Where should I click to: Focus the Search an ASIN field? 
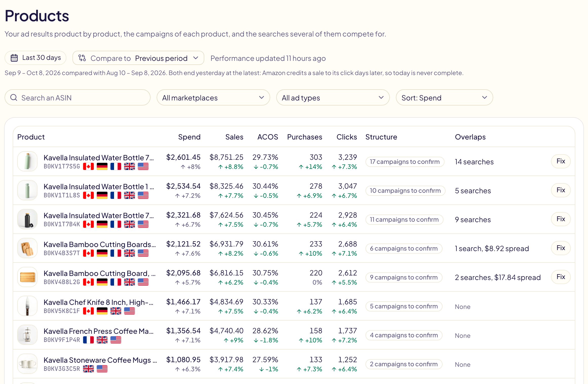(x=78, y=98)
